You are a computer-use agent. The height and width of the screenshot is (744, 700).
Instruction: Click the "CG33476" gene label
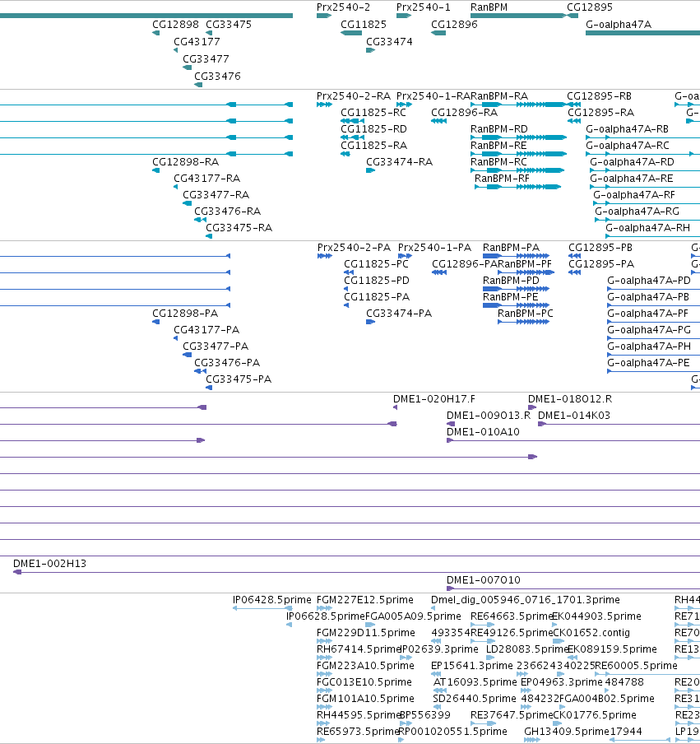[x=217, y=77]
